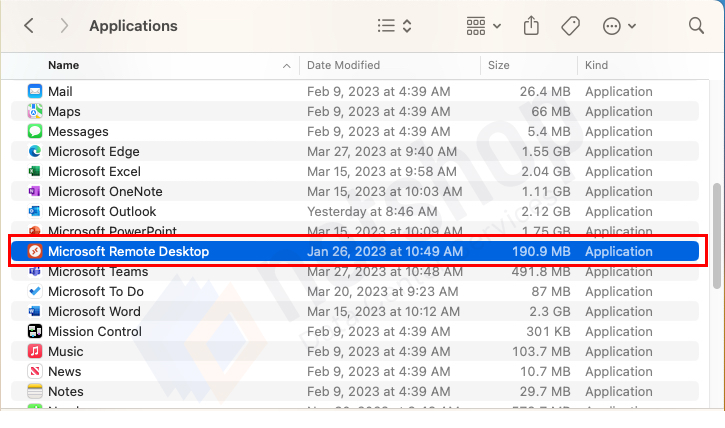Click the Microsoft Outlook name text
725x428 pixels.
click(102, 211)
